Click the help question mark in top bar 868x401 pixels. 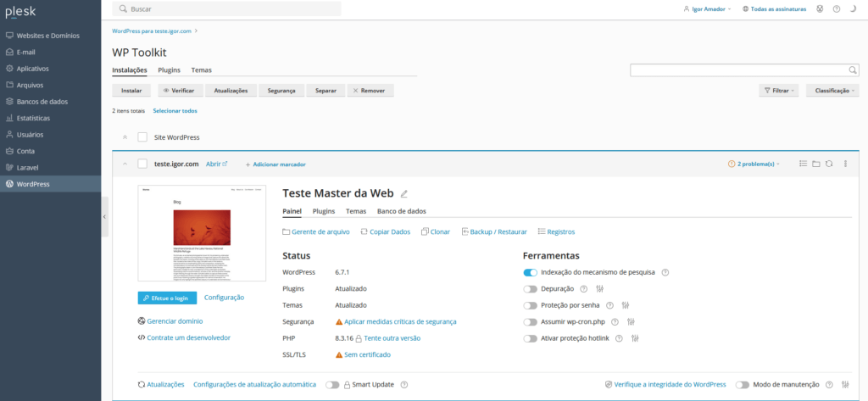(x=837, y=9)
